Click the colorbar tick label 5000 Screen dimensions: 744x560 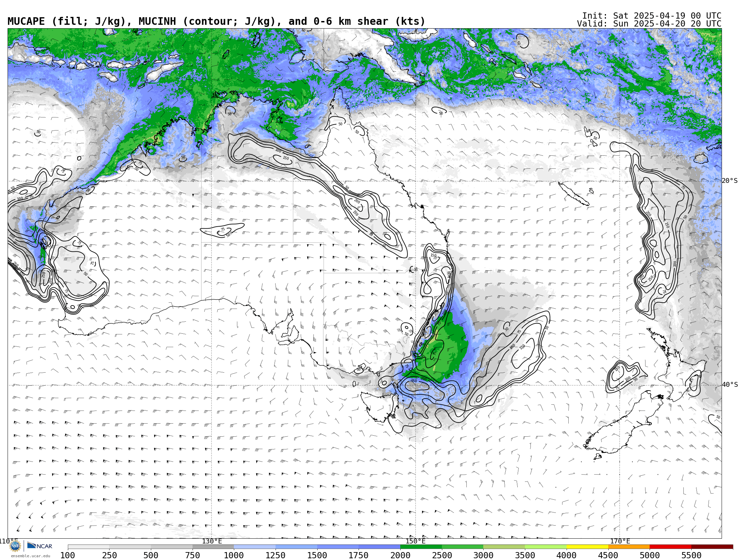[650, 556]
